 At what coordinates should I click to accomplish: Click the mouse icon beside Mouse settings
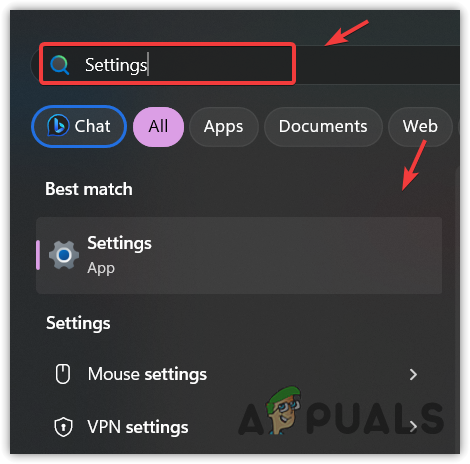point(63,374)
